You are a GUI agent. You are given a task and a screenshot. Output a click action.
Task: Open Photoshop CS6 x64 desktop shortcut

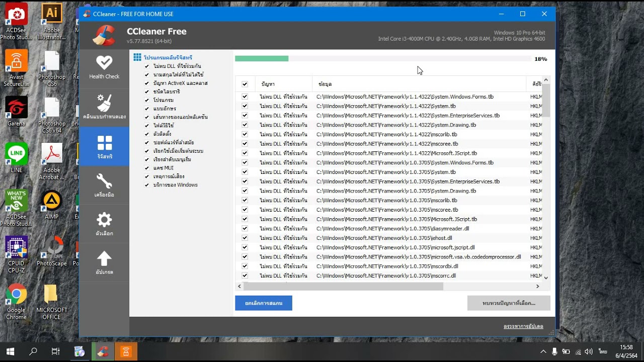pos(51,115)
